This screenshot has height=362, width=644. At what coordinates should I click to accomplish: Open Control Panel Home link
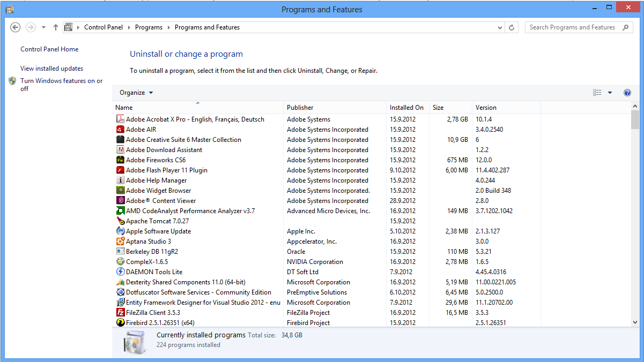49,49
